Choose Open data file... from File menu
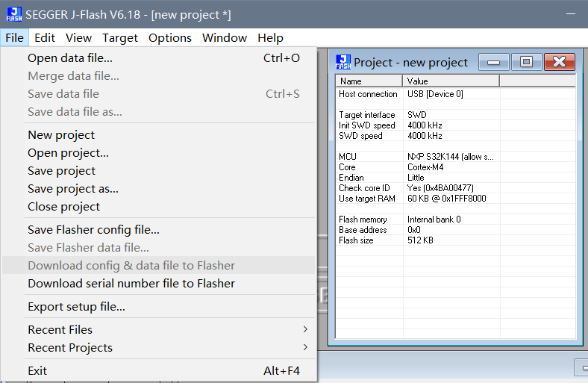This screenshot has width=588, height=383. (158, 58)
